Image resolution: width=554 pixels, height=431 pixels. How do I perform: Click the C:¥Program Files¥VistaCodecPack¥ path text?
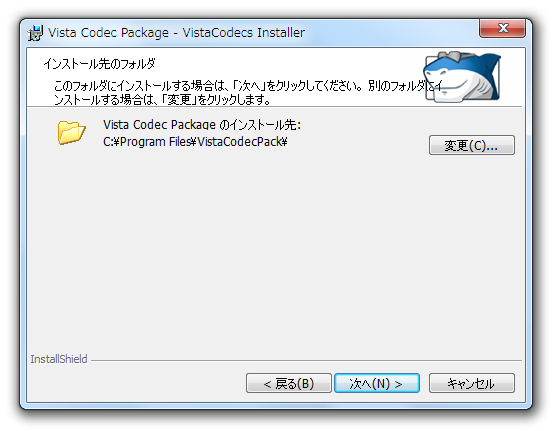pos(195,142)
